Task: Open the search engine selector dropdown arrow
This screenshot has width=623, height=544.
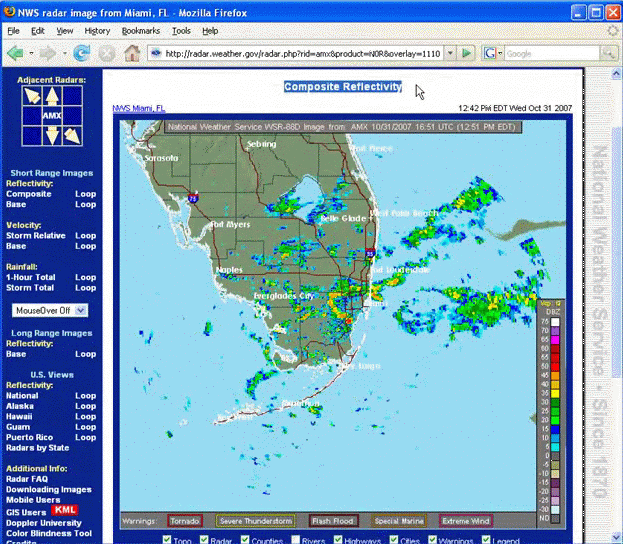Action: coord(500,53)
